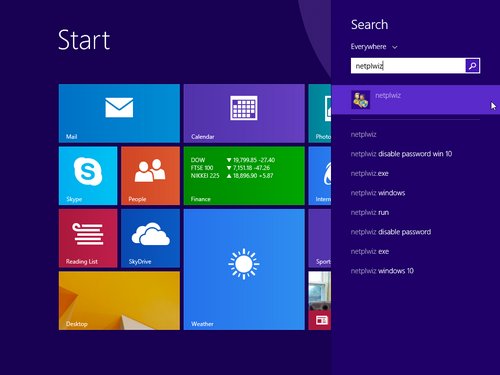Choose suggestion netplwiz disable password
Screen dimensions: 500x375
point(391,232)
